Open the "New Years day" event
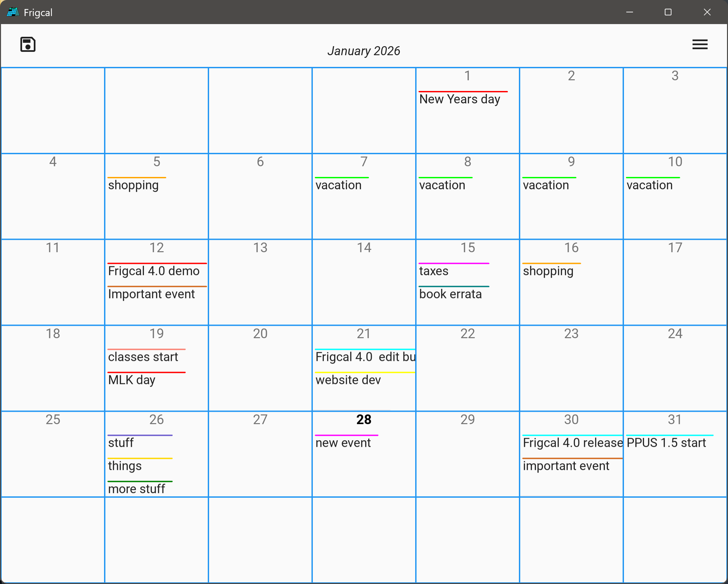The height and width of the screenshot is (584, 728). pyautogui.click(x=460, y=99)
